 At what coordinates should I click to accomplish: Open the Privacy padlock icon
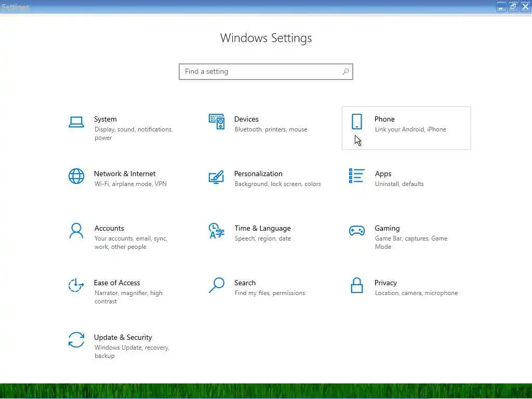(x=356, y=285)
